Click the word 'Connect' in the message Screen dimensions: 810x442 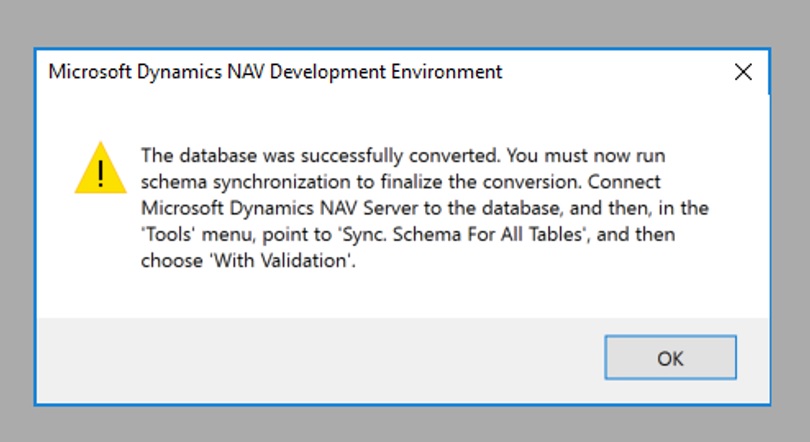coord(632,182)
